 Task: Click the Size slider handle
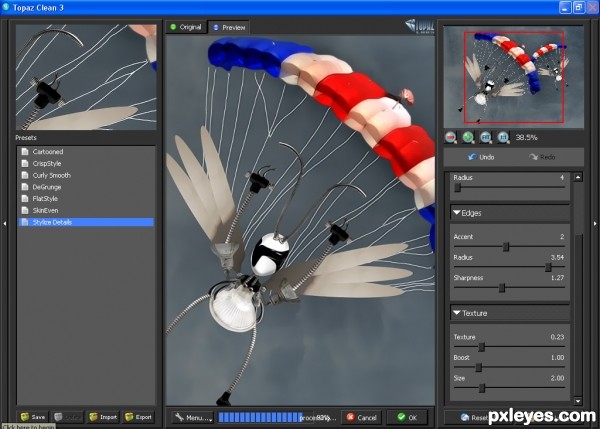pos(482,388)
